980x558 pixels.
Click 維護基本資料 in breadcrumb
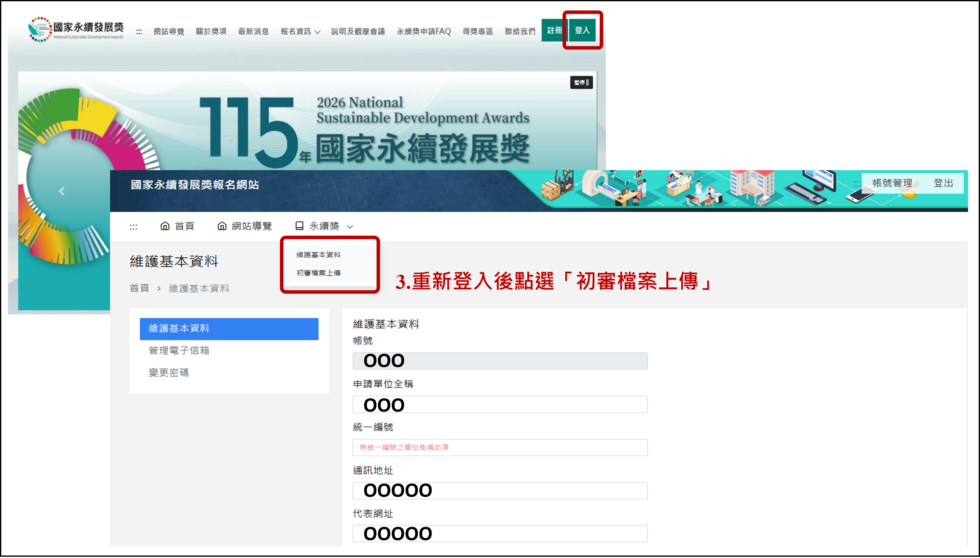(199, 288)
